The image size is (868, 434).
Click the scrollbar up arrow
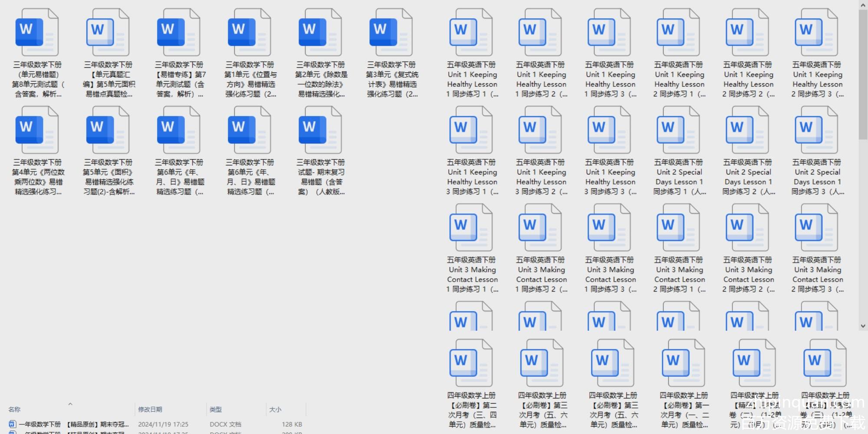(863, 5)
